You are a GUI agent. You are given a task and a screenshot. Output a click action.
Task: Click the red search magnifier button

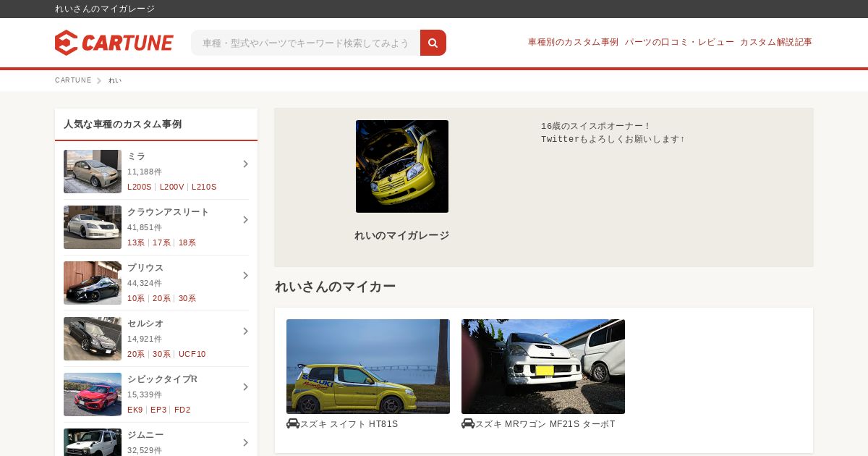tap(433, 43)
